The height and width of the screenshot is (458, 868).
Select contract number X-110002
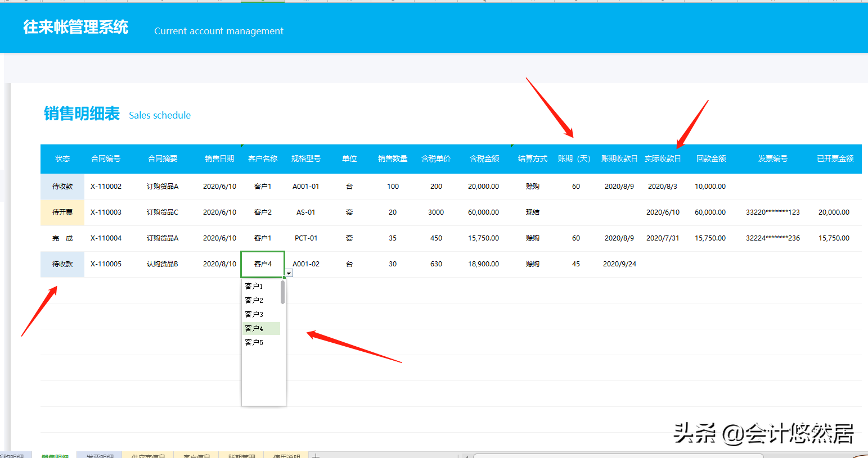coord(106,187)
